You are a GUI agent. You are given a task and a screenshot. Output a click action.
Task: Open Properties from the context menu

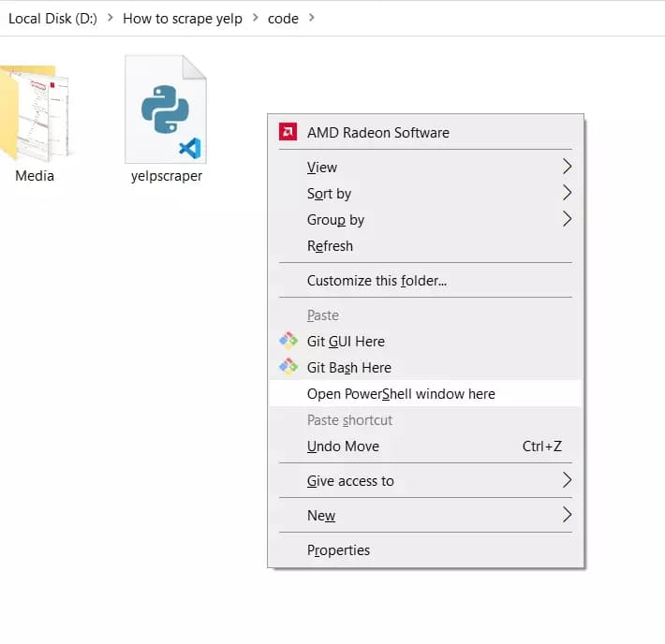point(425,549)
